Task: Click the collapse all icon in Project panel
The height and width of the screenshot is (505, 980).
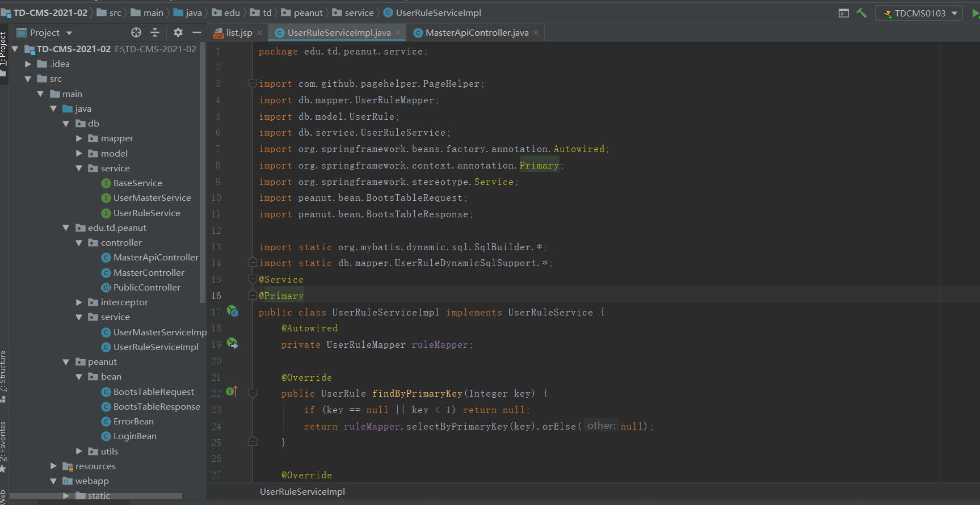Action: click(x=155, y=32)
